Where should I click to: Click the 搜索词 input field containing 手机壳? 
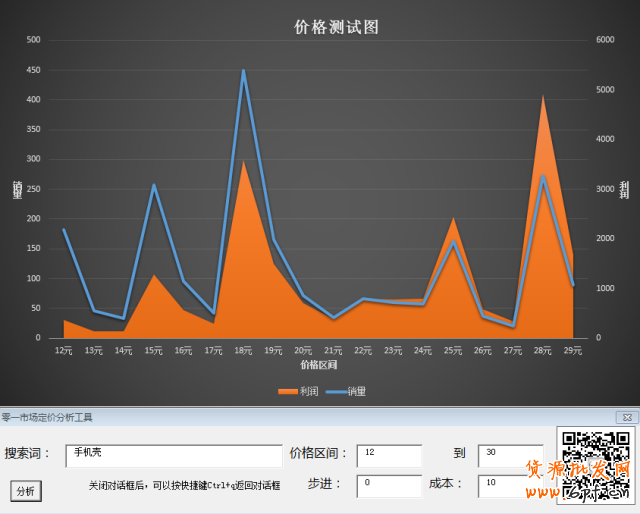click(x=173, y=456)
